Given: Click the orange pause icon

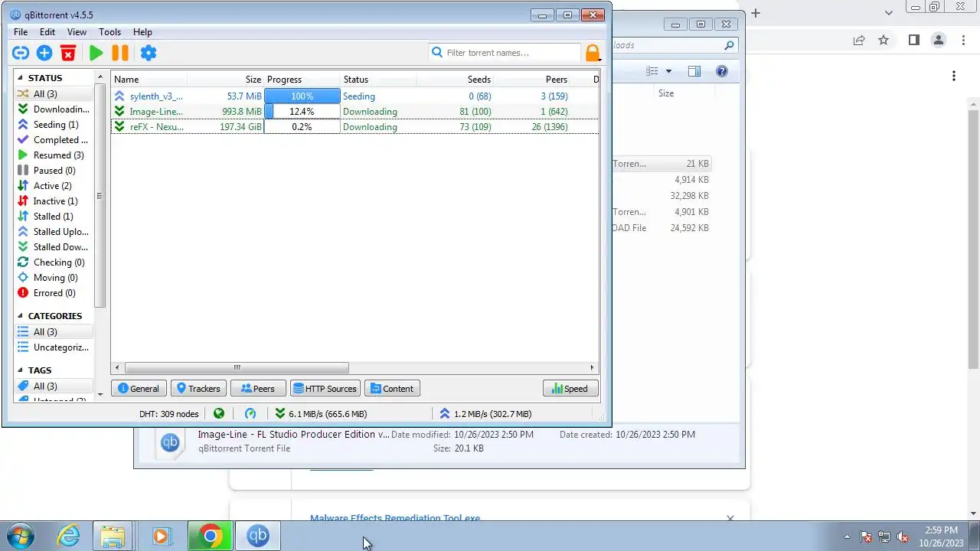Looking at the screenshot, I should click(x=120, y=53).
